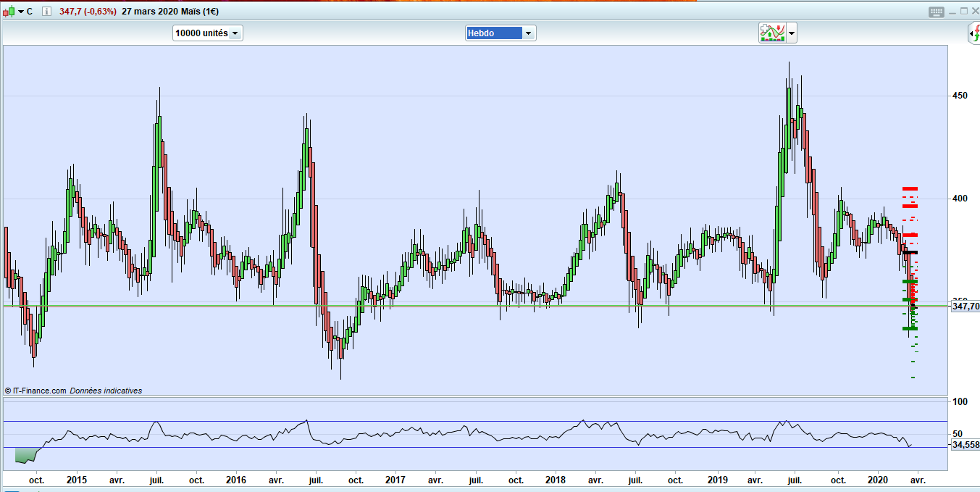Click the 450 price axis label

pos(959,96)
